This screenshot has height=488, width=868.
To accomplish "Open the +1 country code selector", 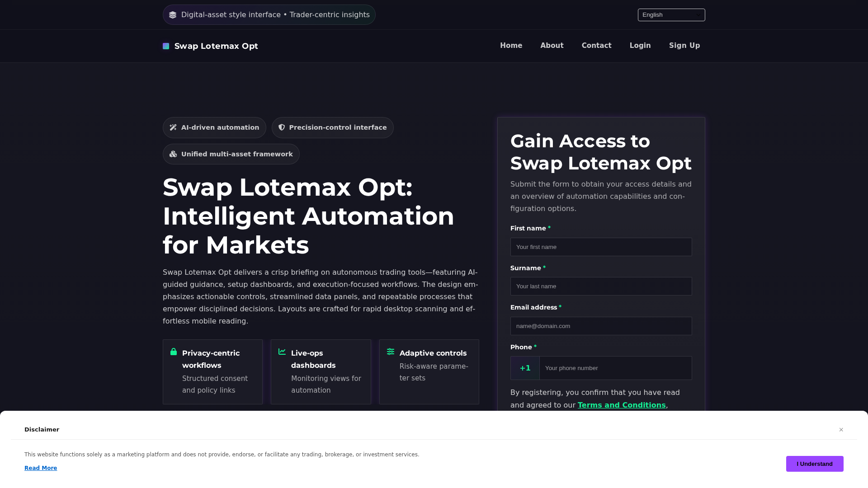I will coord(525,368).
